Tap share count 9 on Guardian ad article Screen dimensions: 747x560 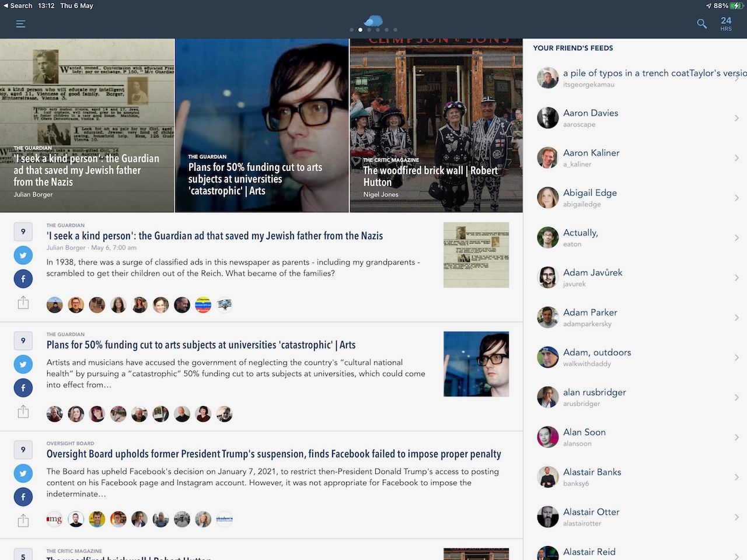click(23, 232)
